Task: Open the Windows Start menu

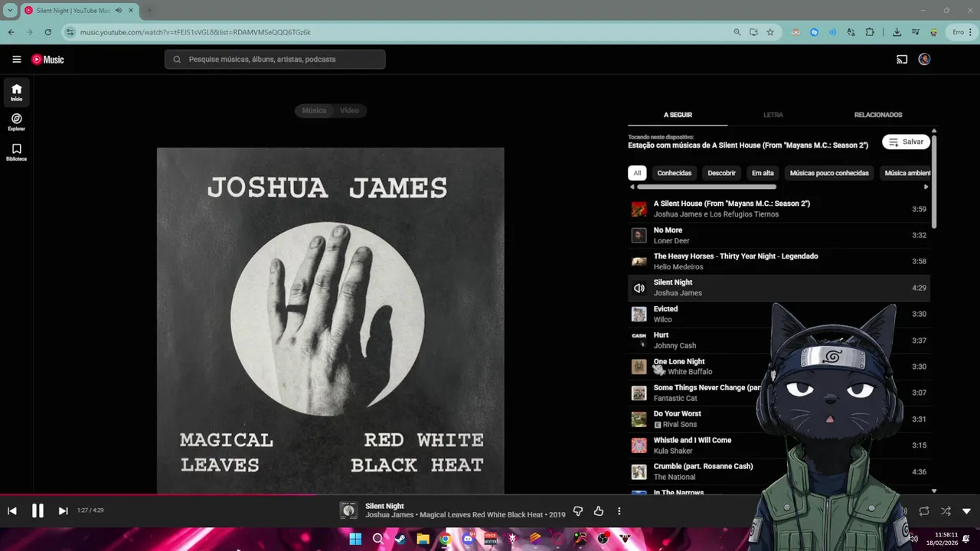Action: tap(355, 539)
